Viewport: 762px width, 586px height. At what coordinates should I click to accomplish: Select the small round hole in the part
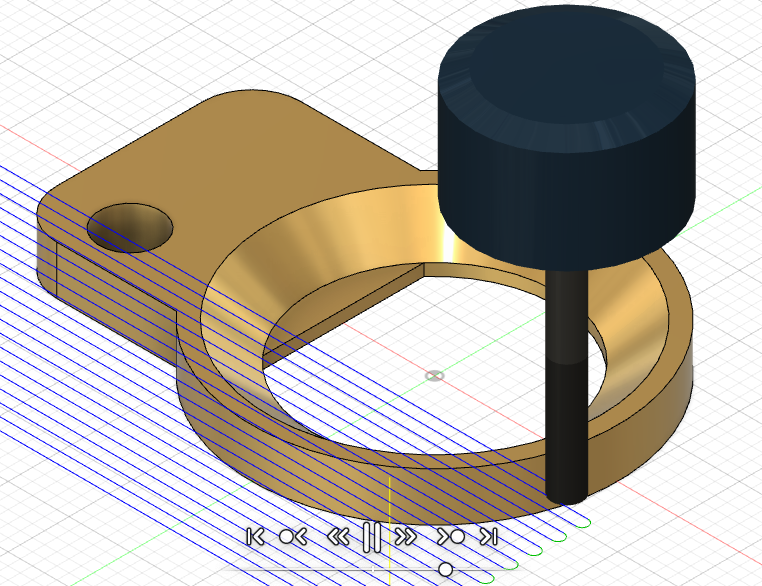click(130, 227)
